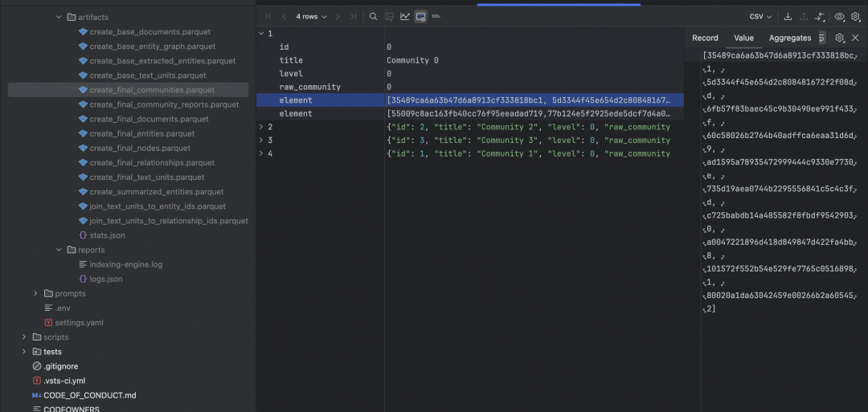This screenshot has width=868, height=412.
Task: Close the value side panel
Action: (855, 38)
